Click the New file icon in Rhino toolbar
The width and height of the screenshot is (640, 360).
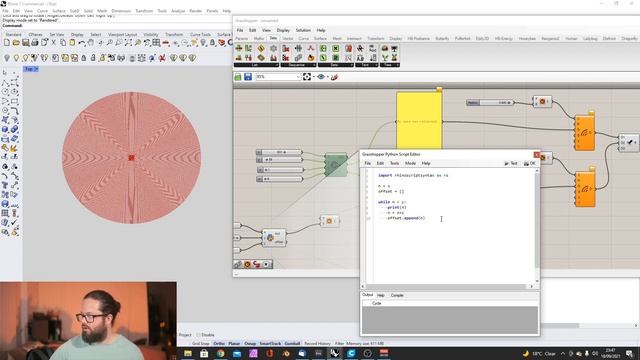click(7, 43)
